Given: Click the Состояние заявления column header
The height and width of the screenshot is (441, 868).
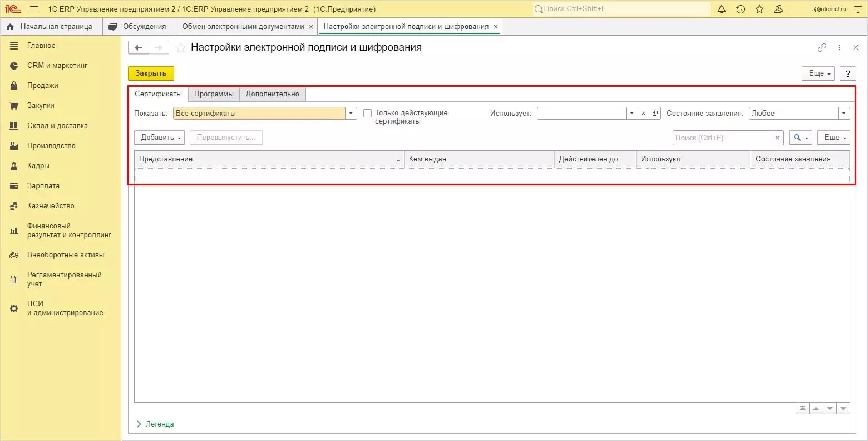Looking at the screenshot, I should pyautogui.click(x=800, y=159).
